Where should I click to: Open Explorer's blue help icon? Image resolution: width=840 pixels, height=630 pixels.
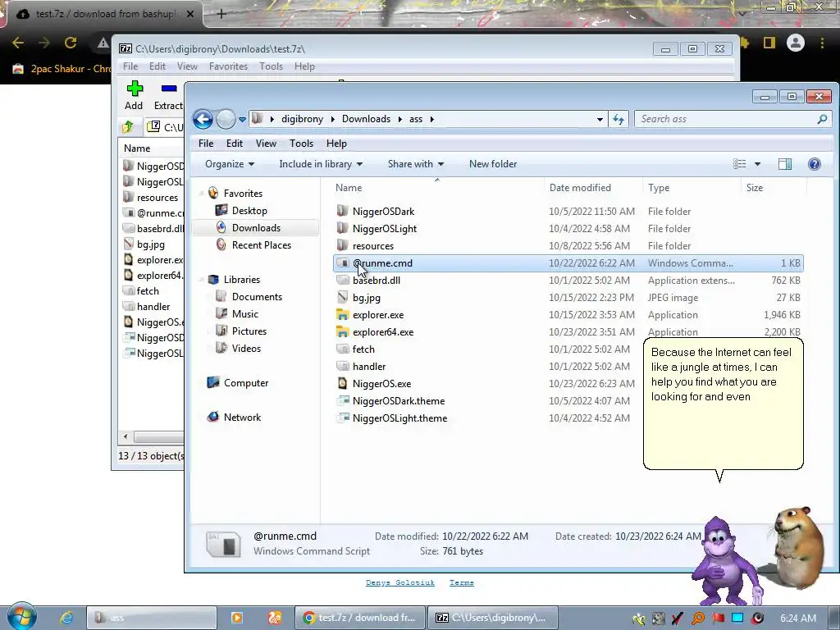[815, 164]
